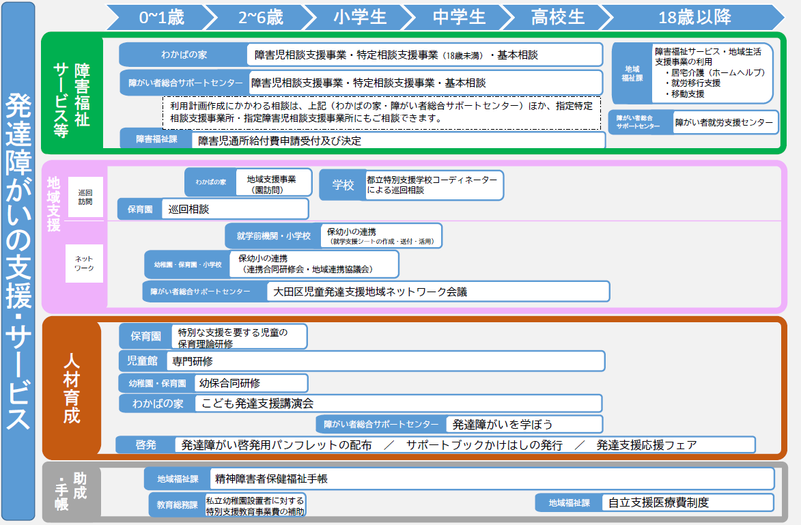
Task: Select 幼稚園・保育園・小学校 label
Action: [x=187, y=265]
